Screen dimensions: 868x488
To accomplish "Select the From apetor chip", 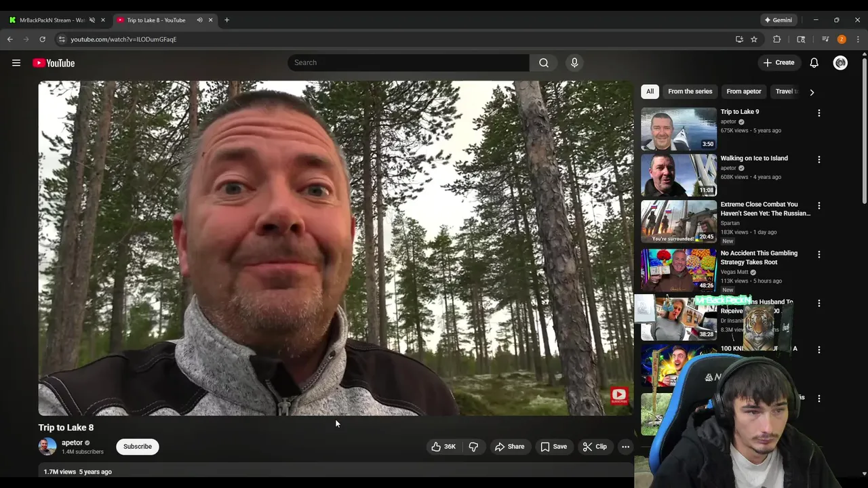I will coord(744,91).
